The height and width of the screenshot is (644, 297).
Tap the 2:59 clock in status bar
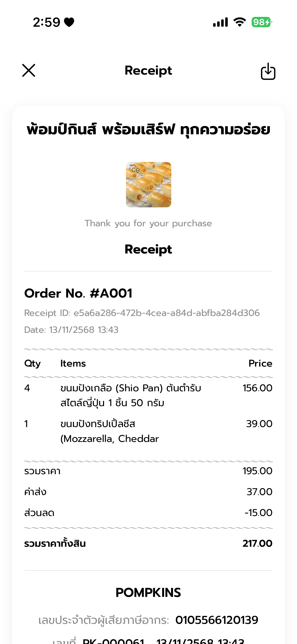click(x=47, y=22)
